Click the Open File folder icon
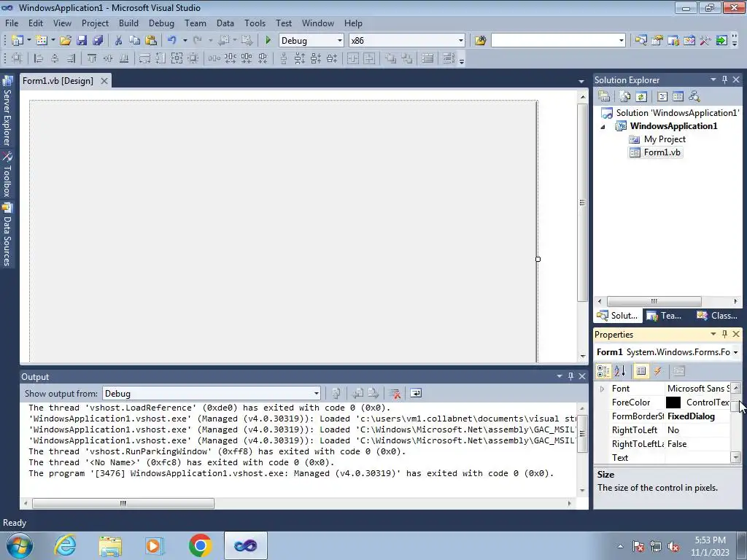 (x=65, y=41)
